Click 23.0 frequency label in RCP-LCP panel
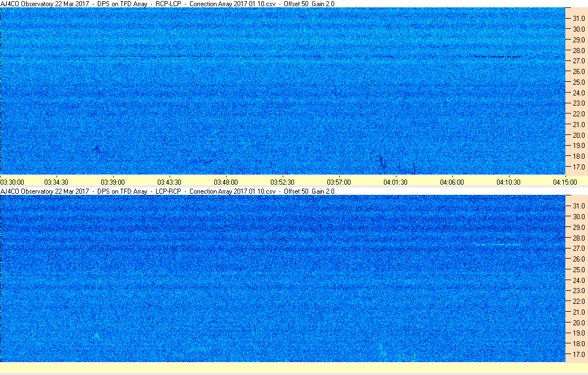 578,103
